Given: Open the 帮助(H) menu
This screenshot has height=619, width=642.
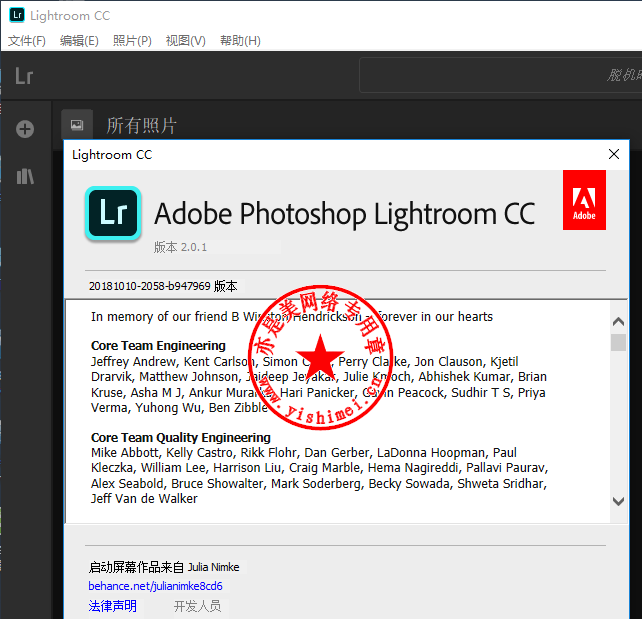Looking at the screenshot, I should tap(240, 41).
